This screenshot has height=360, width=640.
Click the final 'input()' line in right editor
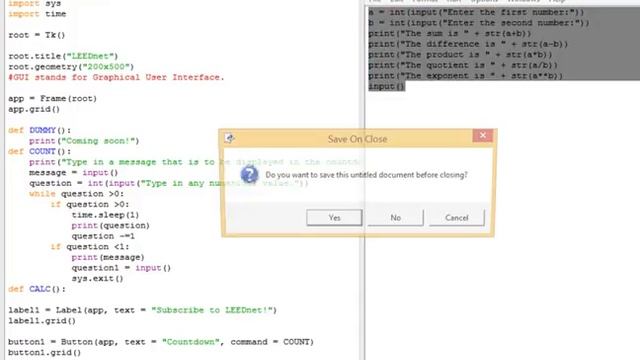tap(387, 87)
